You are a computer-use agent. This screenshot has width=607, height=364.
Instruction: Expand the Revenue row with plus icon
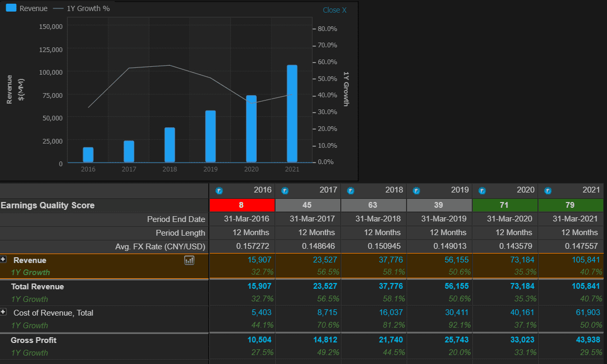click(x=4, y=260)
